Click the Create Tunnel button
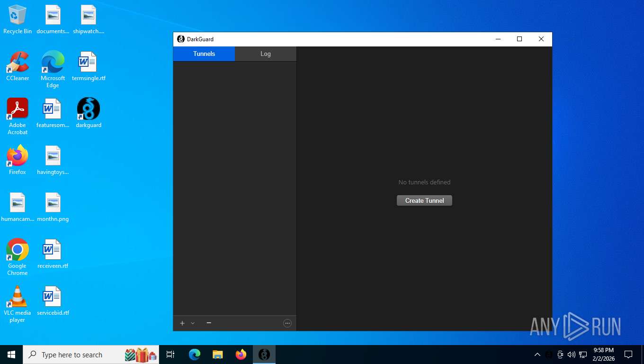 [x=424, y=200]
